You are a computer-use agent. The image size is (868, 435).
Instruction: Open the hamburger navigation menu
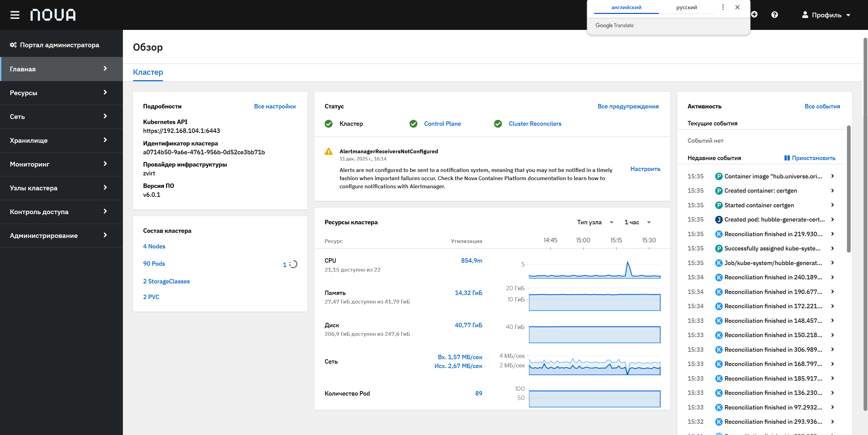point(15,15)
